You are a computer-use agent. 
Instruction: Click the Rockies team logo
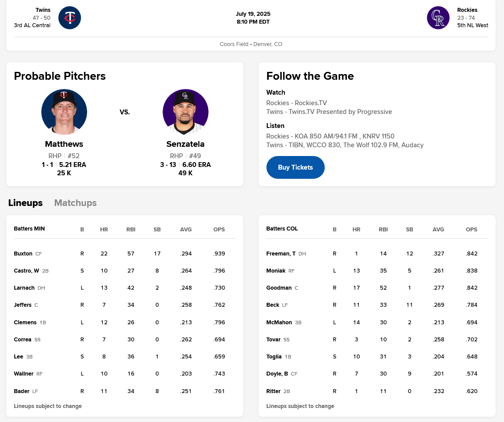(x=438, y=18)
